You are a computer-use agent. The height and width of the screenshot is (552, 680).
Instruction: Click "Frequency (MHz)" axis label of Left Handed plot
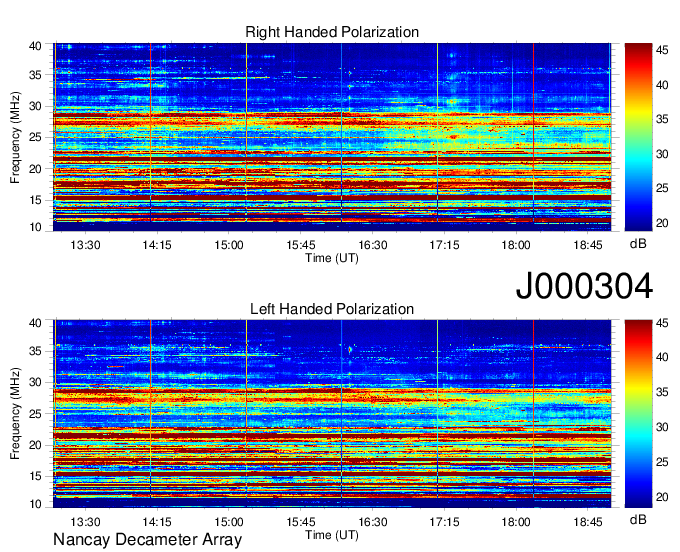click(x=15, y=414)
